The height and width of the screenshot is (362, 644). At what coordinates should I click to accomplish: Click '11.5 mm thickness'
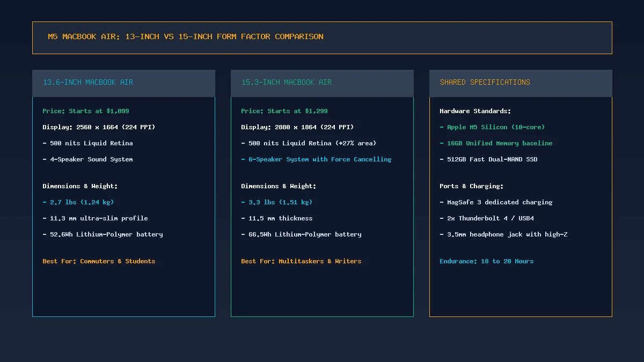277,218
